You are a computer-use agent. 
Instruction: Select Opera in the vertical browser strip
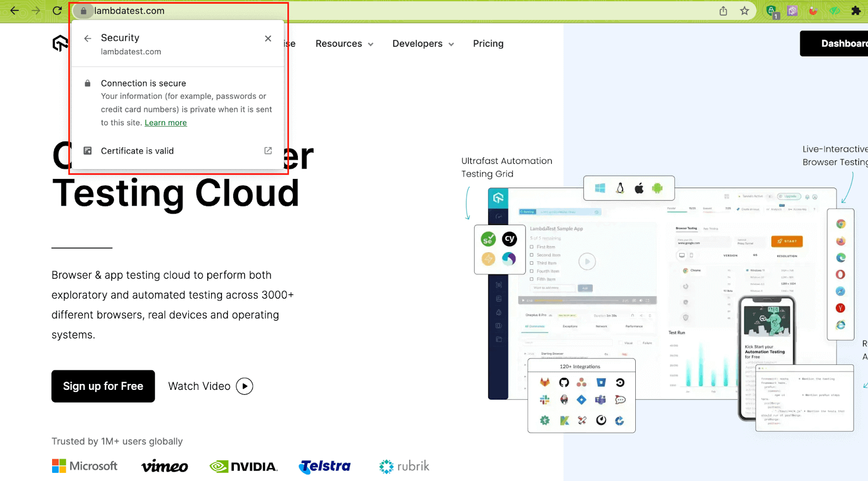840,274
